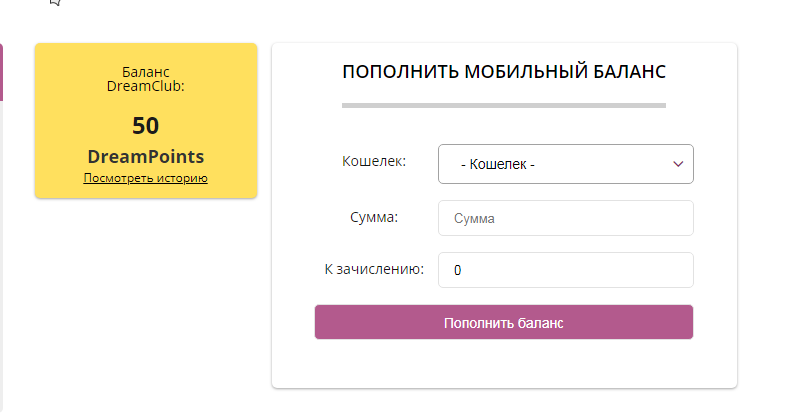Click the К зачислению value field
The width and height of the screenshot is (791, 417).
(565, 270)
